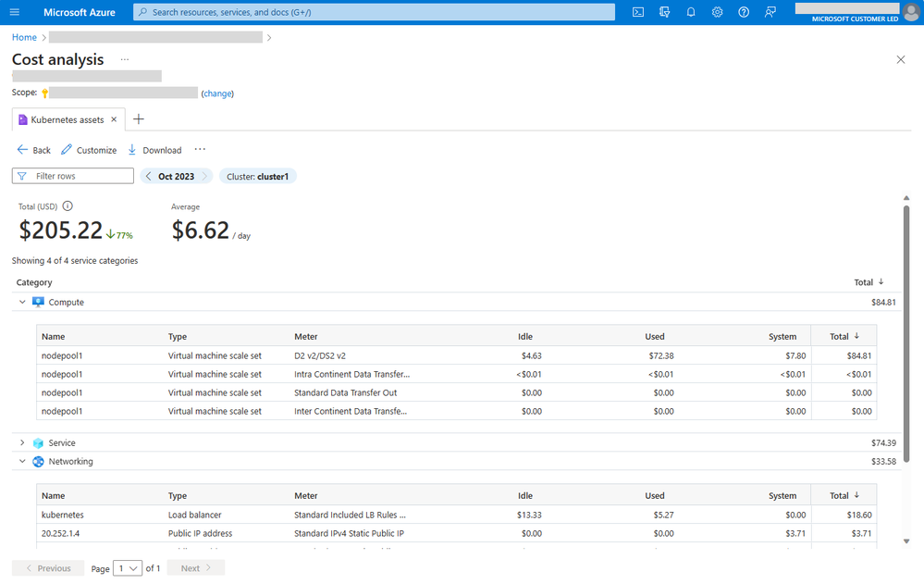Click the kubernetes load balancer row name
Image resolution: width=924 pixels, height=584 pixels.
(63, 515)
